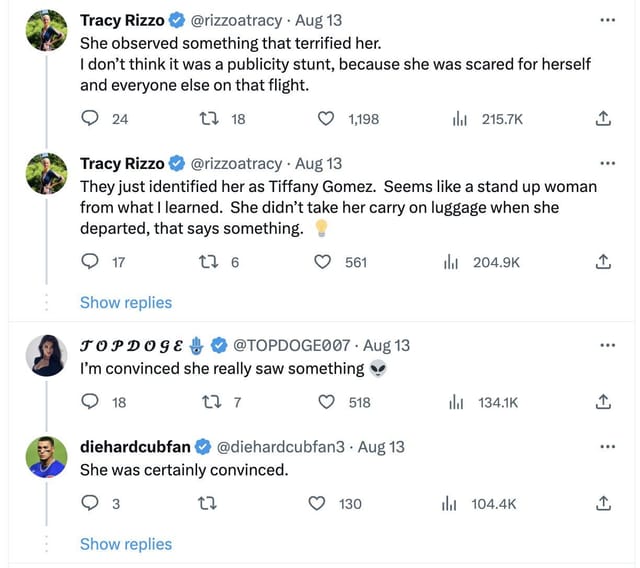Open more options on TOPDOGE's tweet
640x568 pixels.
607,345
